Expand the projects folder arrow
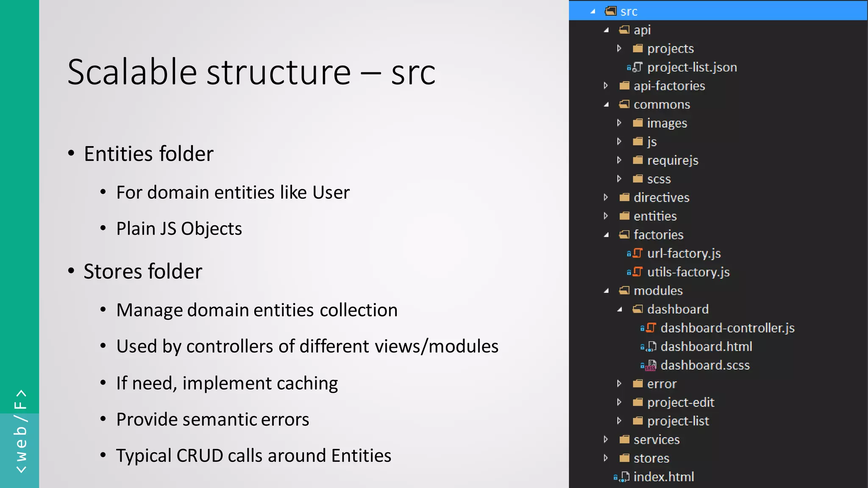868x488 pixels. pyautogui.click(x=619, y=48)
